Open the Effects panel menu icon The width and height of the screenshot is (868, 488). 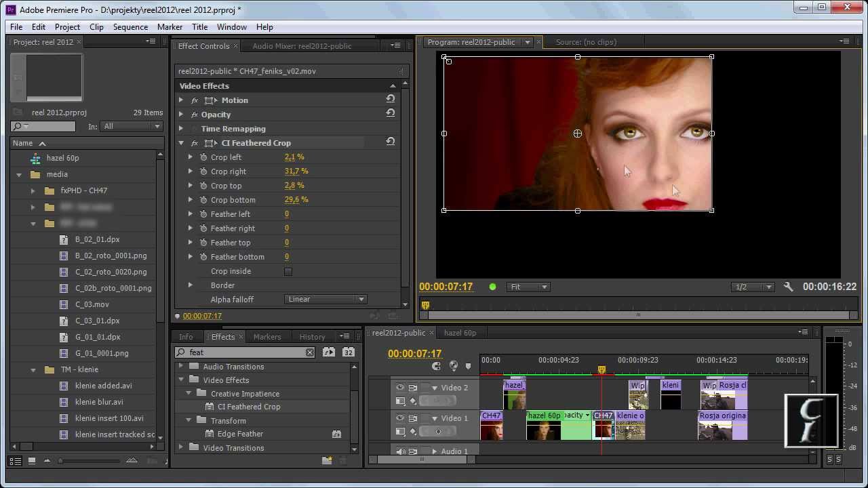click(x=345, y=336)
